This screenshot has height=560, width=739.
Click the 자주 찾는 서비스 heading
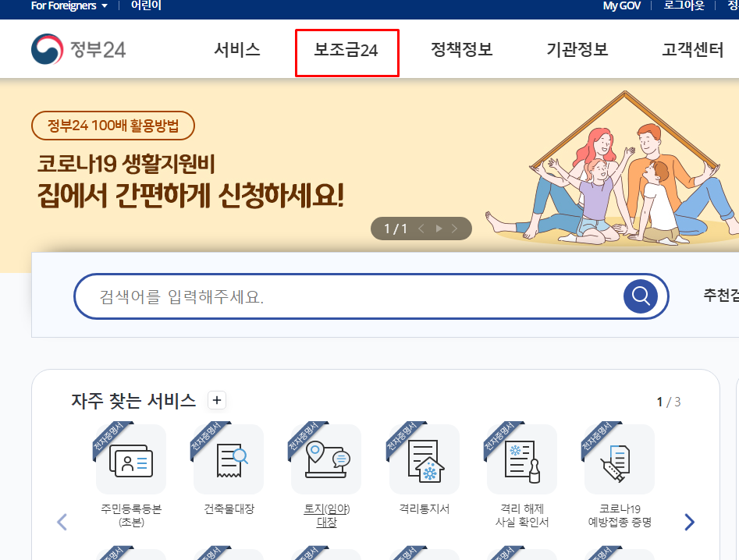point(133,400)
